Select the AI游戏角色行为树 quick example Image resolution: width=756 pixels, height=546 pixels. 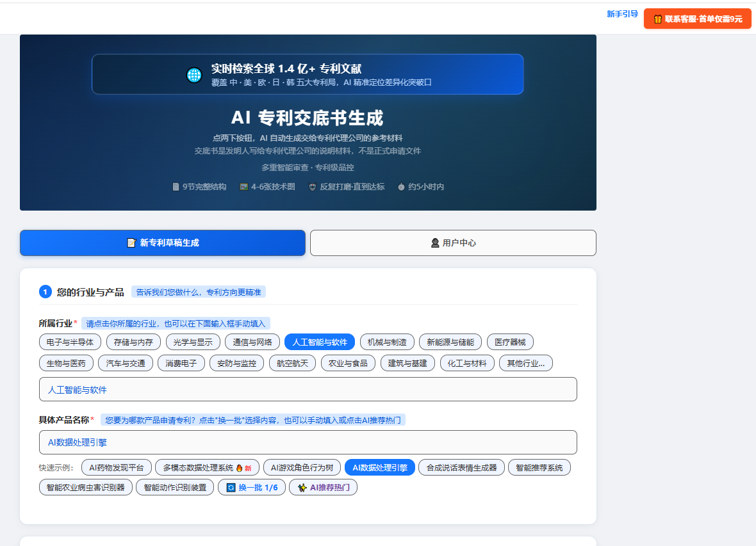tap(302, 468)
